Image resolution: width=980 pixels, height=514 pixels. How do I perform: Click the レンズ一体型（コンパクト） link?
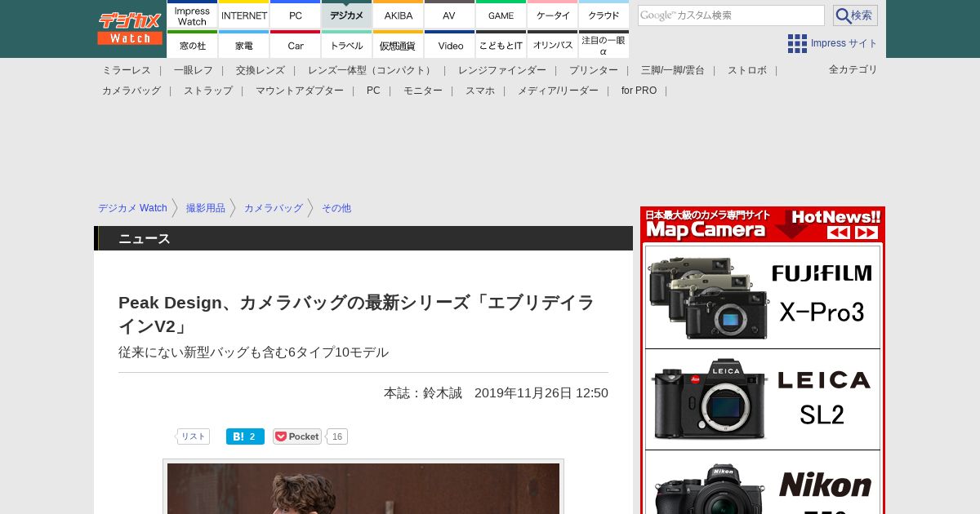[x=372, y=70]
